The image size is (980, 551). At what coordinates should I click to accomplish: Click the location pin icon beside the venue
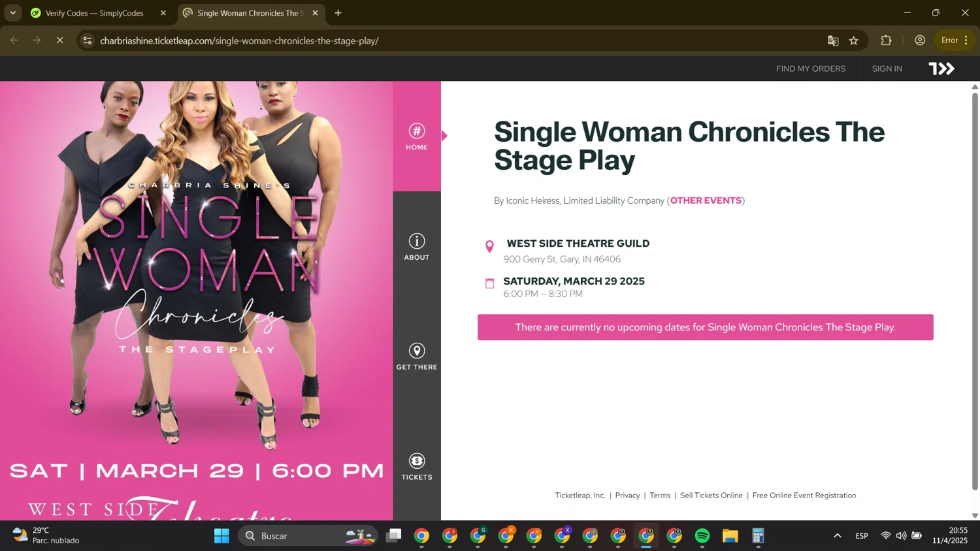click(x=489, y=246)
